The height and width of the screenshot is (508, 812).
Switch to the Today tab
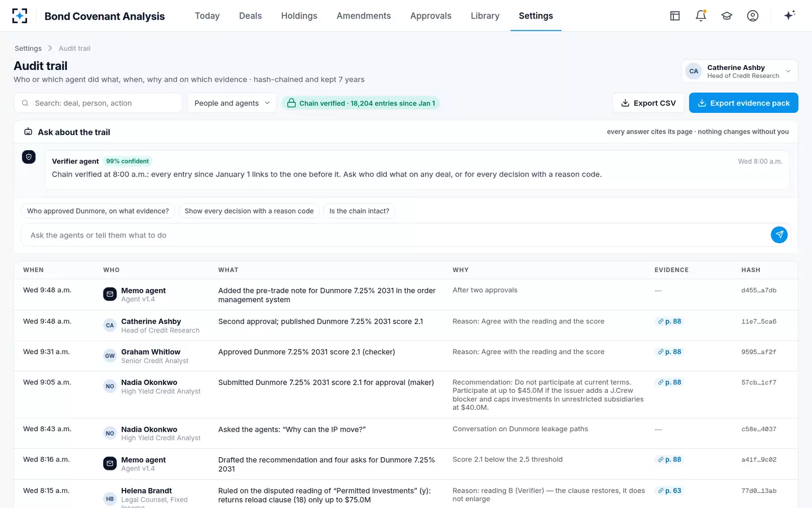pos(207,16)
